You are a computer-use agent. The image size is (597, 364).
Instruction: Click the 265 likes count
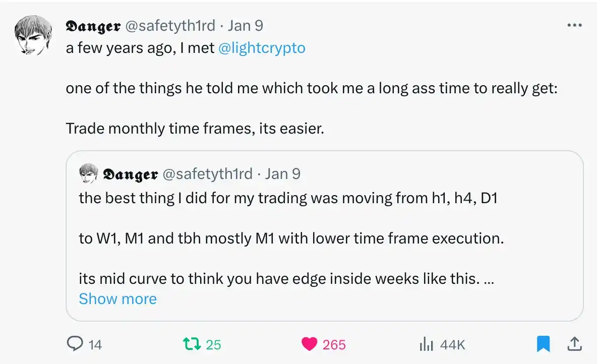pos(334,344)
